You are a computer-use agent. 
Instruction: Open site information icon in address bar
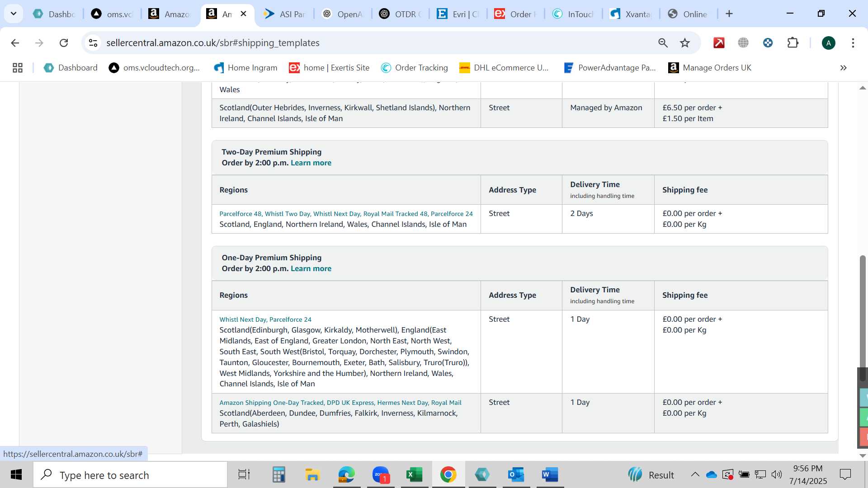click(93, 43)
